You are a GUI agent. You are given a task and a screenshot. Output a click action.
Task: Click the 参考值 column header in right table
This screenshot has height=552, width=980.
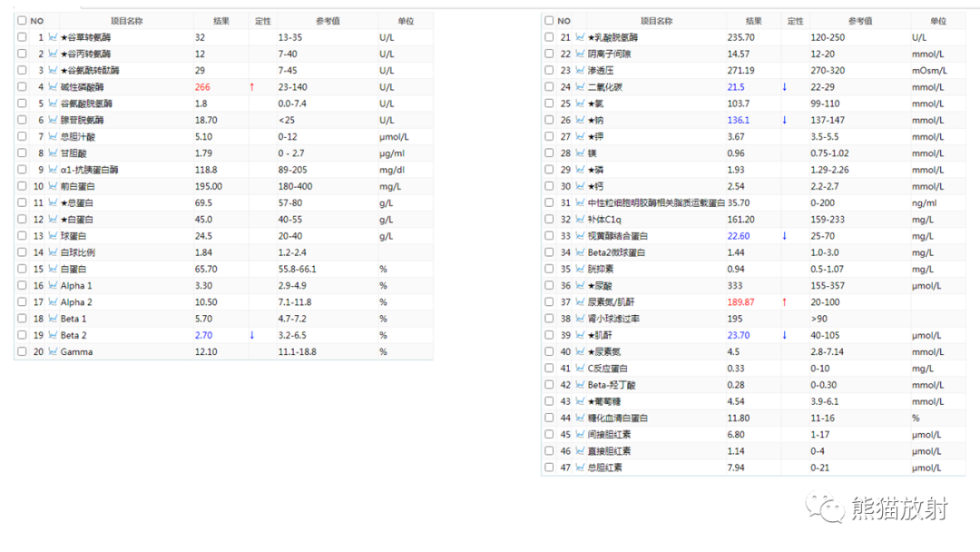tap(860, 21)
